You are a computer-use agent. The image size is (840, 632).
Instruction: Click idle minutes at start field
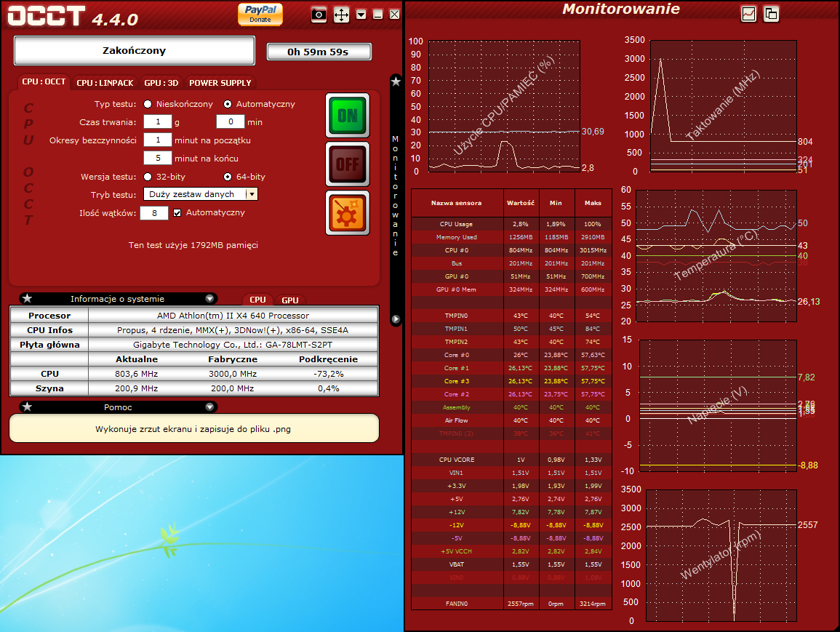[x=158, y=140]
